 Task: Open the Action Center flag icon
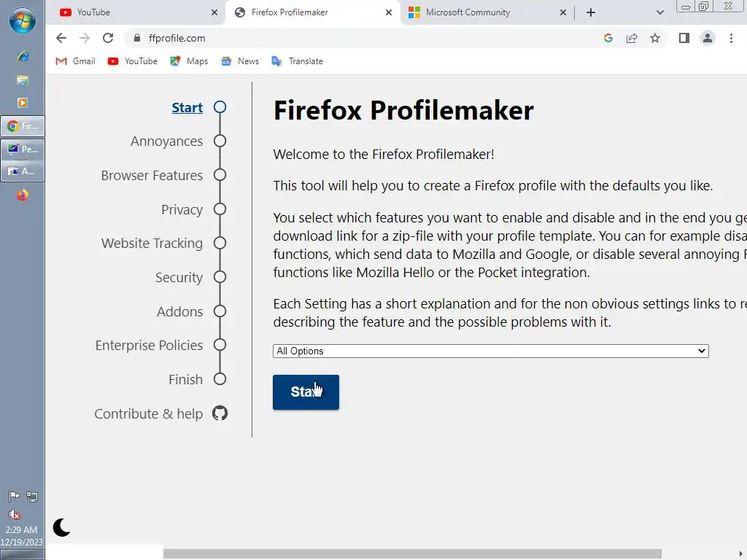14,497
